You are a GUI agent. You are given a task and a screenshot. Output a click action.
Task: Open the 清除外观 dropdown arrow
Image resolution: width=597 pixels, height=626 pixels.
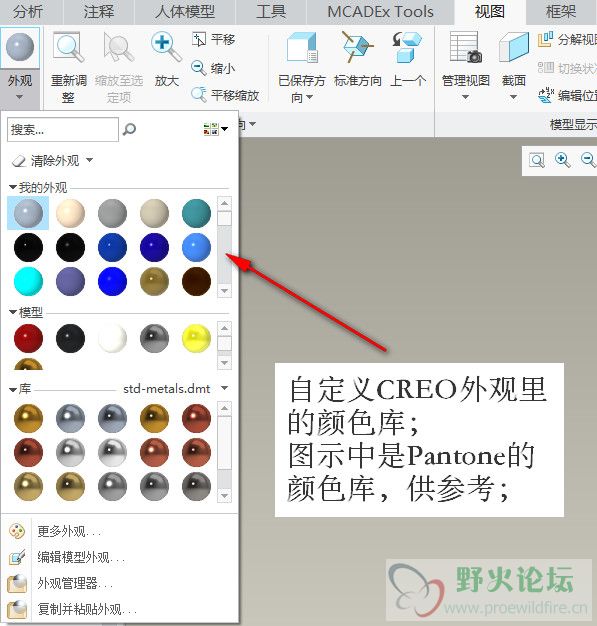tap(90, 160)
